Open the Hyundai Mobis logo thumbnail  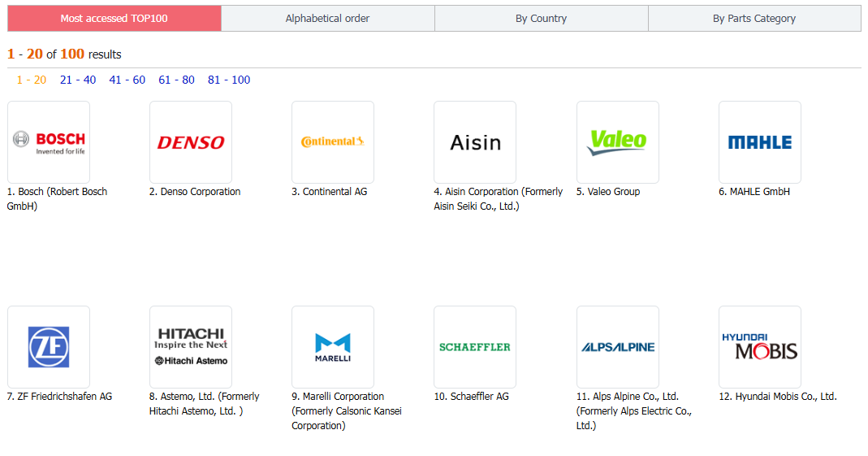pyautogui.click(x=760, y=347)
